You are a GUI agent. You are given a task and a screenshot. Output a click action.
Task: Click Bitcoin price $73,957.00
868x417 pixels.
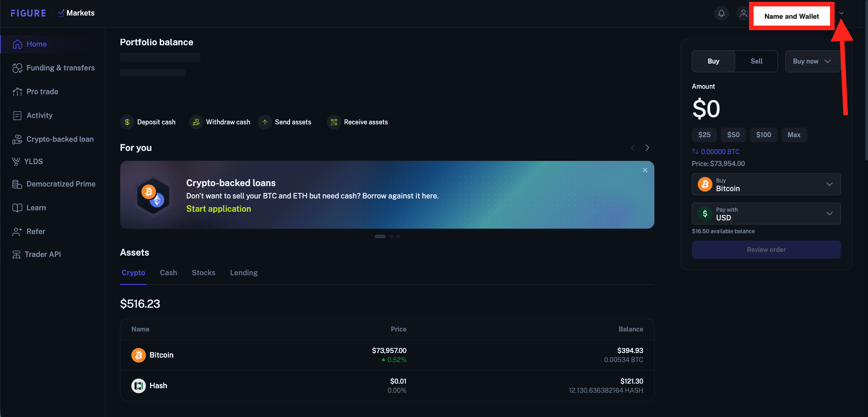(x=389, y=351)
